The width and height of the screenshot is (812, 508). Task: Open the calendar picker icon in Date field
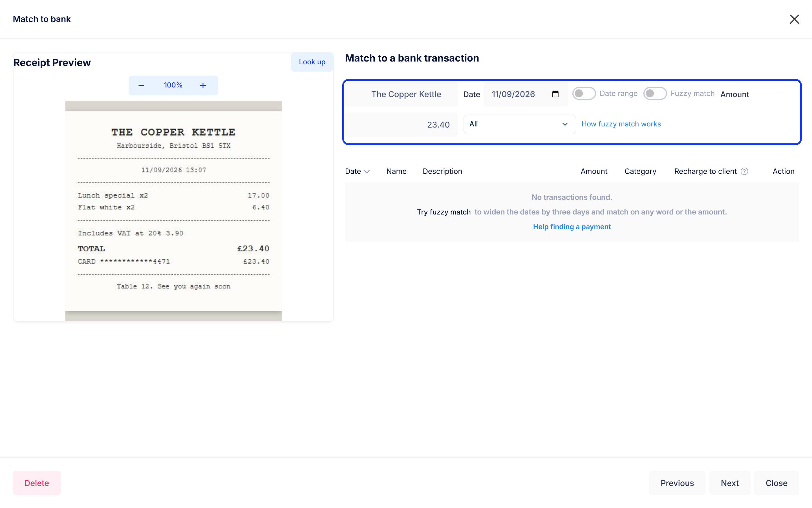pyautogui.click(x=555, y=94)
